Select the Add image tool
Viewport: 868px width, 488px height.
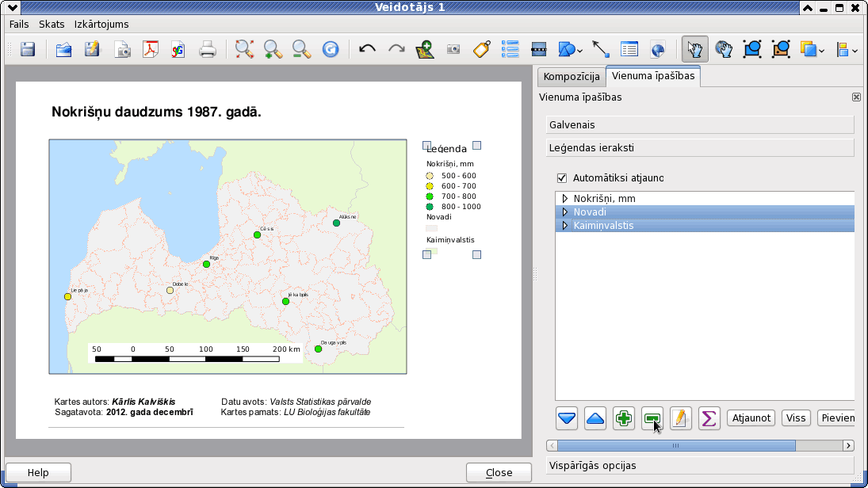pos(453,50)
